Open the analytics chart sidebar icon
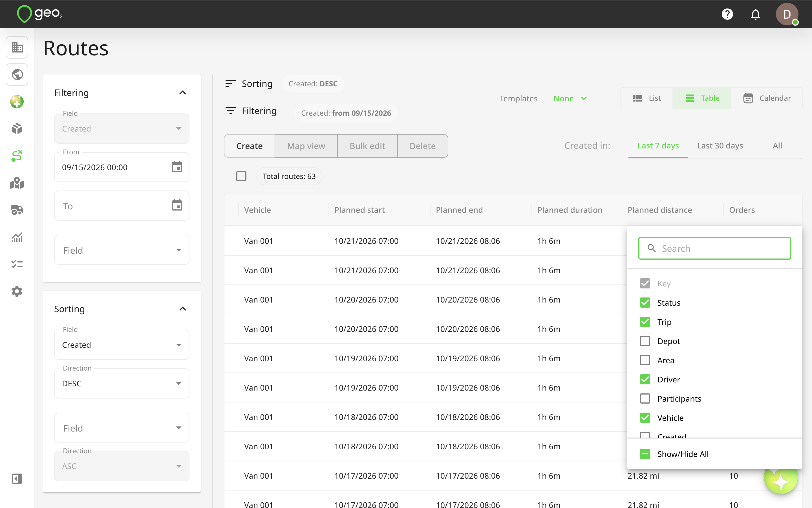The width and height of the screenshot is (812, 508). click(17, 237)
